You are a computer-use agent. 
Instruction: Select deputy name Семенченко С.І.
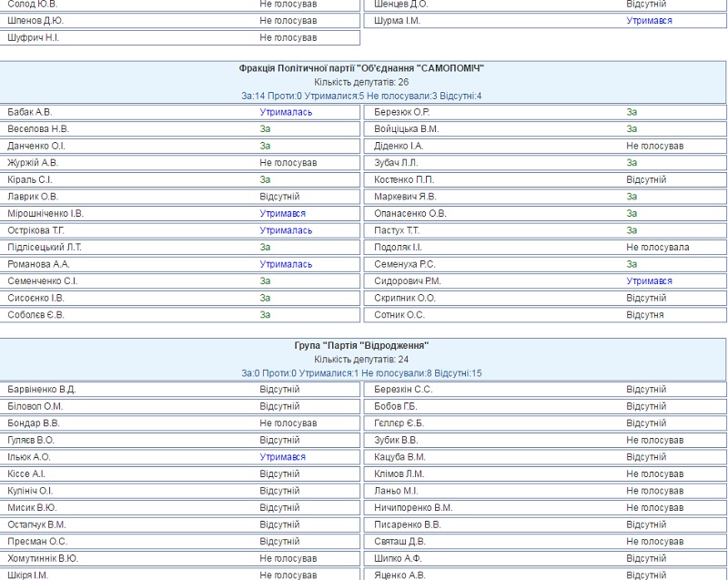click(43, 281)
